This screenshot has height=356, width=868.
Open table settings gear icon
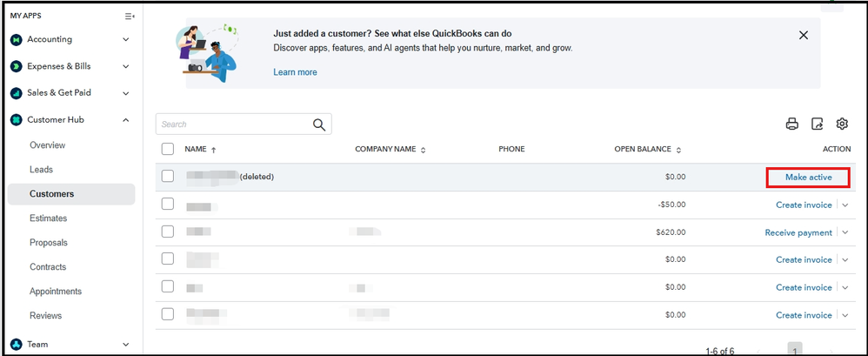(842, 124)
